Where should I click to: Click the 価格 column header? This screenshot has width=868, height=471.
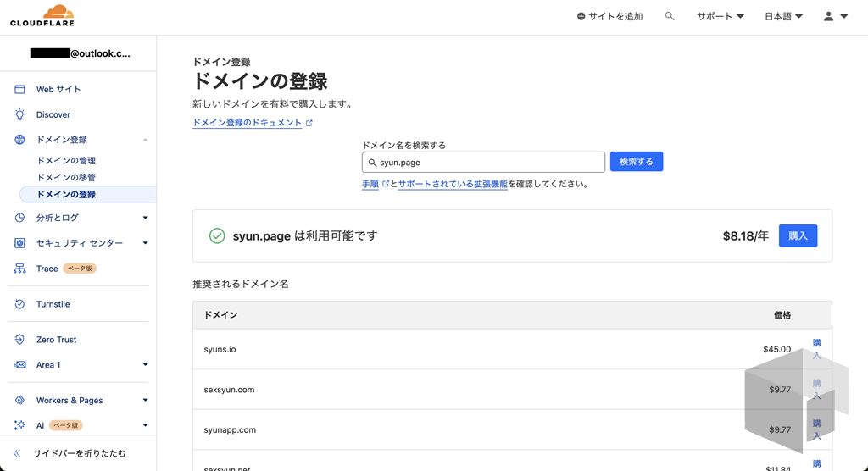point(782,315)
